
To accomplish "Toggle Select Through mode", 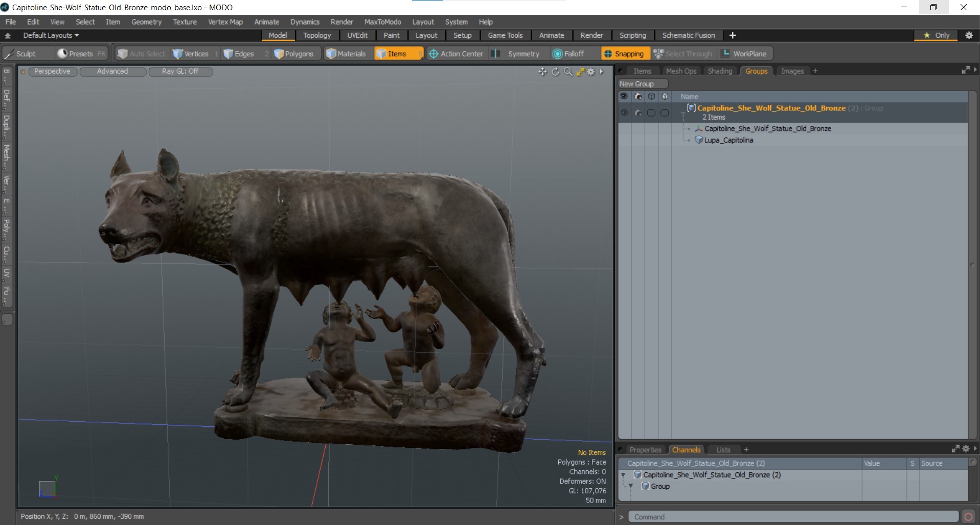I will pyautogui.click(x=683, y=54).
